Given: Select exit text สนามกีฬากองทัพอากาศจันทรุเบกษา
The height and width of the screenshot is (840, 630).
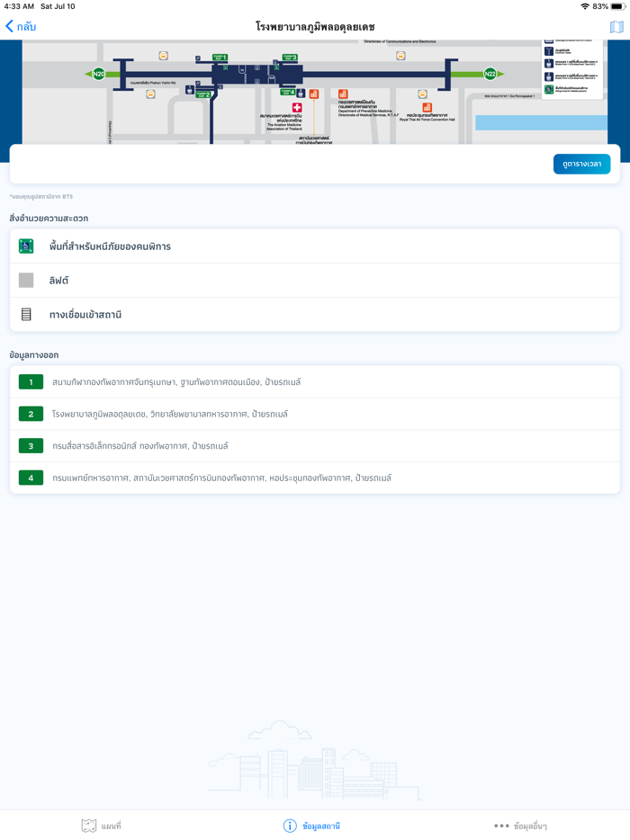Looking at the screenshot, I should pos(113,382).
